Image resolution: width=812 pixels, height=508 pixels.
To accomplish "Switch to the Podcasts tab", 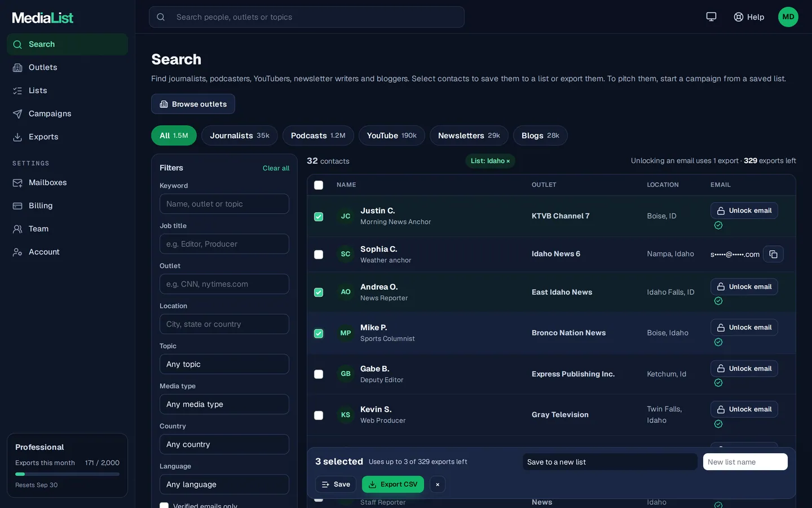I will click(x=318, y=135).
